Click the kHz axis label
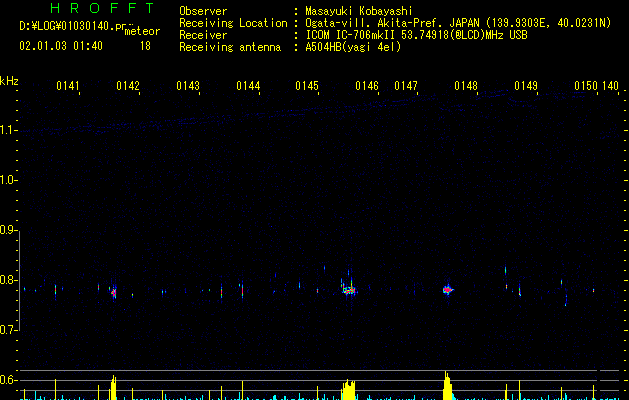Viewport: 629px width, 400px height. pos(9,81)
